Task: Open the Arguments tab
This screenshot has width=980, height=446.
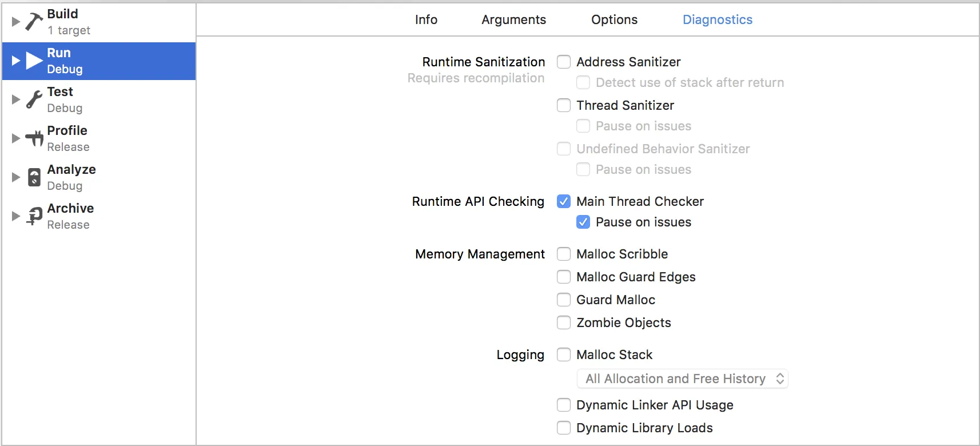Action: pos(513,19)
